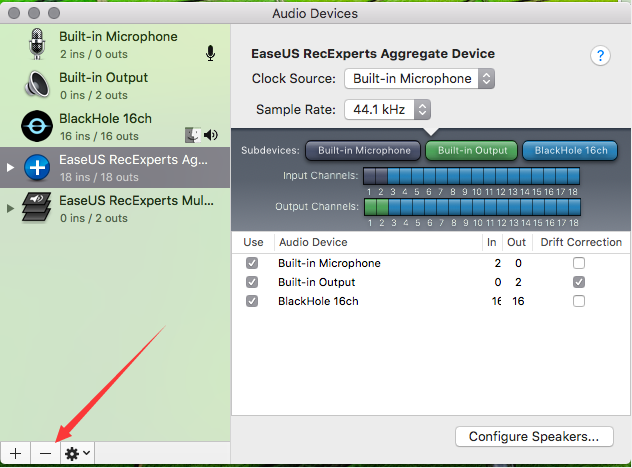632x468 pixels.
Task: Click the Built-in Microphone device icon
Action: (x=37, y=44)
